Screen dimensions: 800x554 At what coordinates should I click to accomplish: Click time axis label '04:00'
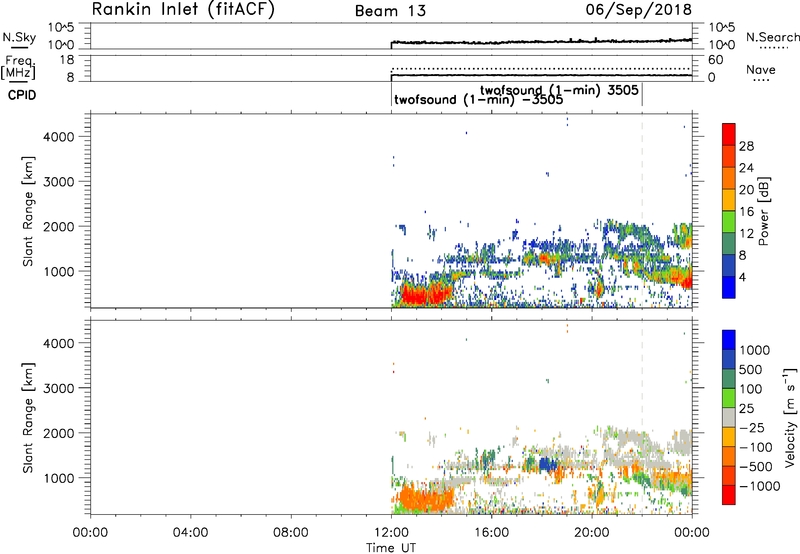pyautogui.click(x=190, y=533)
